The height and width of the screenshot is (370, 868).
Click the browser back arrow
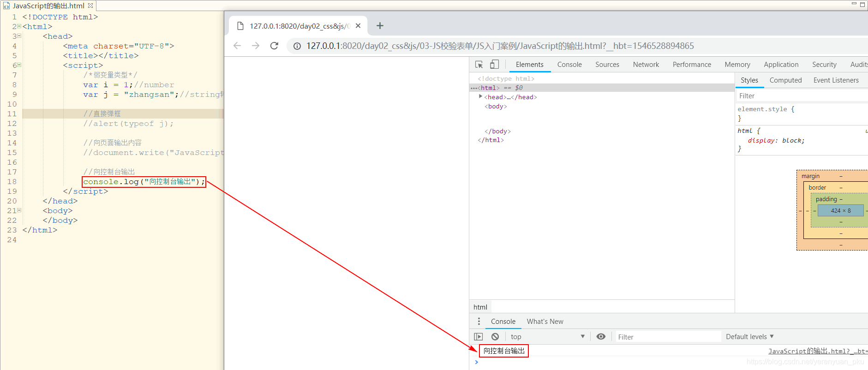coord(237,46)
